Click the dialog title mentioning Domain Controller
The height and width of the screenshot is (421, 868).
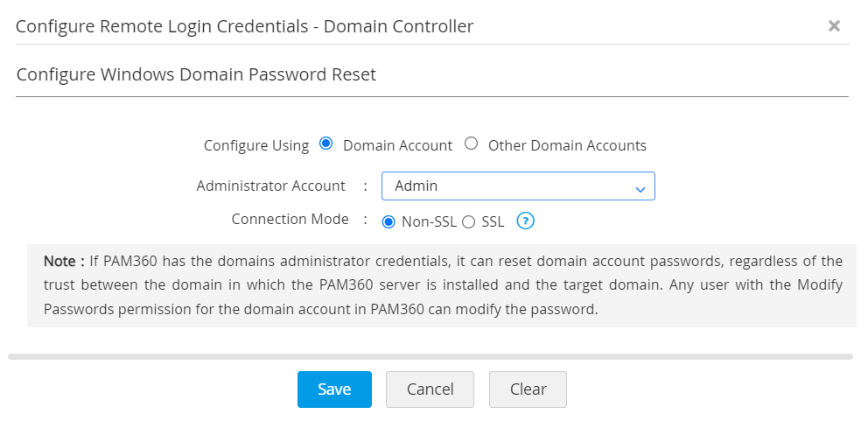245,26
